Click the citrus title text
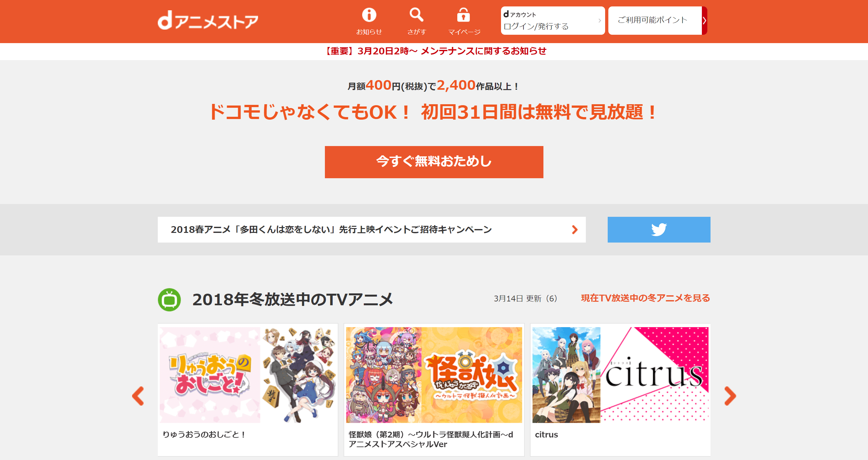This screenshot has height=460, width=868. [x=546, y=435]
